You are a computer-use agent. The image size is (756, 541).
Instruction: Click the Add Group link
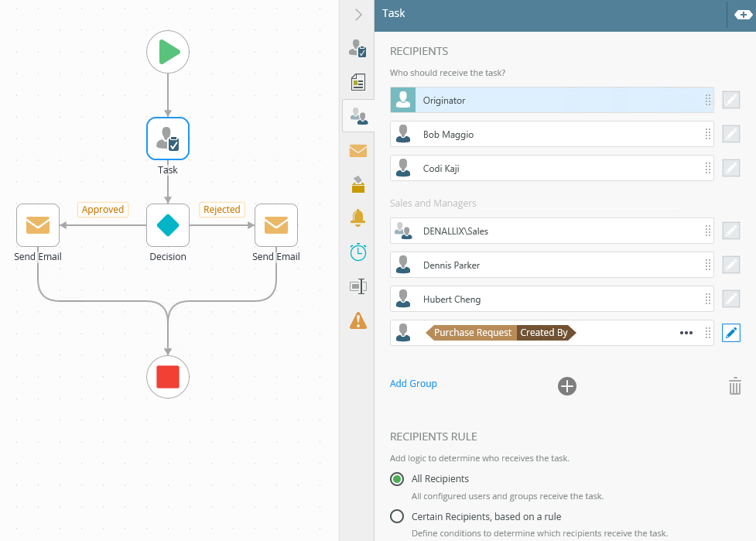point(413,383)
